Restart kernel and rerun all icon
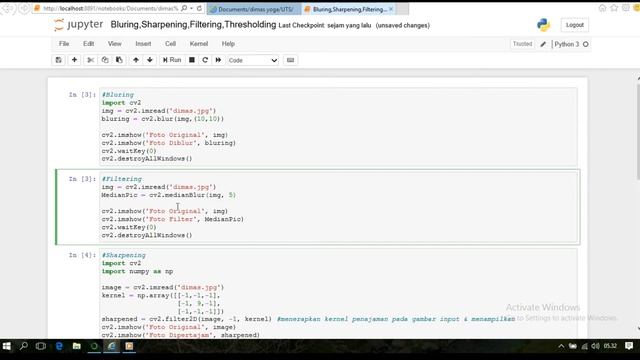The width and height of the screenshot is (640, 360). (x=218, y=60)
